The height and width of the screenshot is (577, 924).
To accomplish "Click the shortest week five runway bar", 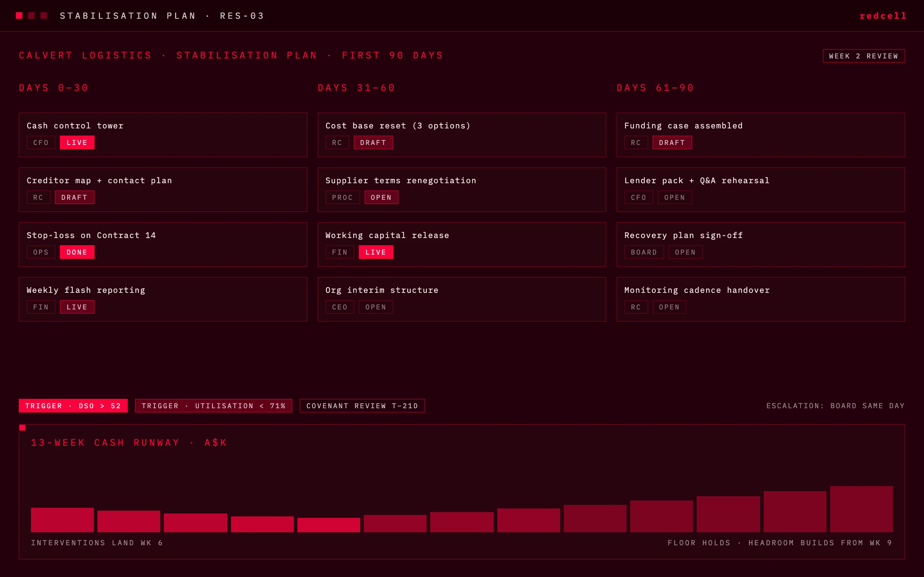I will [x=329, y=525].
